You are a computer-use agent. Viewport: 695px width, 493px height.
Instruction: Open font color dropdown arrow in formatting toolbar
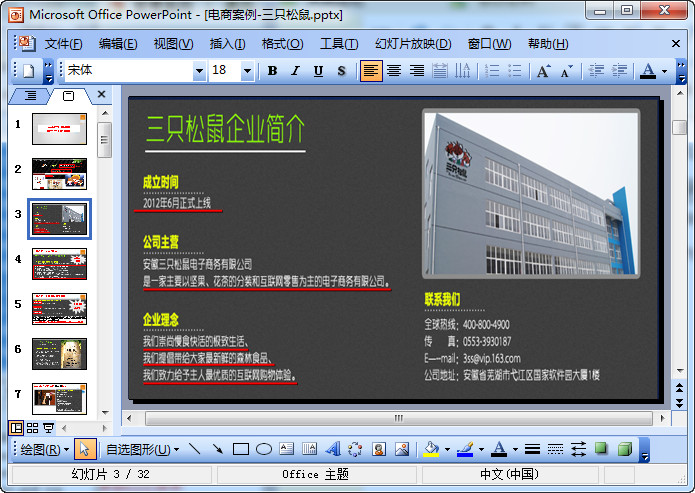click(x=664, y=71)
